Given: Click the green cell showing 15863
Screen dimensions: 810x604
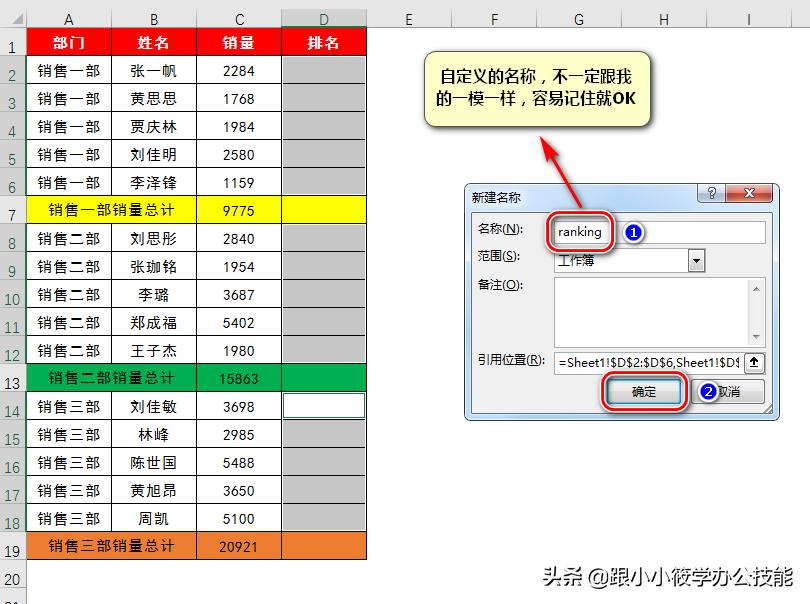Looking at the screenshot, I should [x=238, y=378].
